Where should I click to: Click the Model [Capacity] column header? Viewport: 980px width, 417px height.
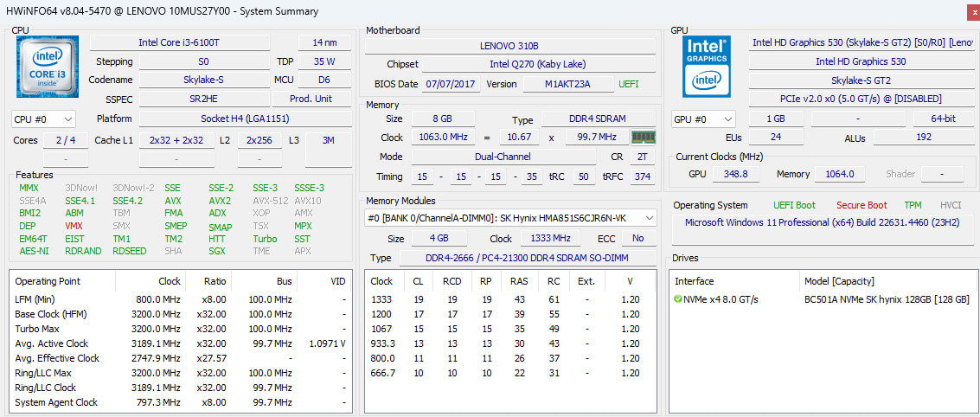tap(887, 281)
